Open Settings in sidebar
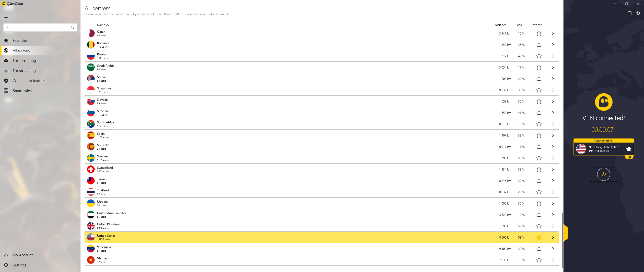 pos(19,265)
